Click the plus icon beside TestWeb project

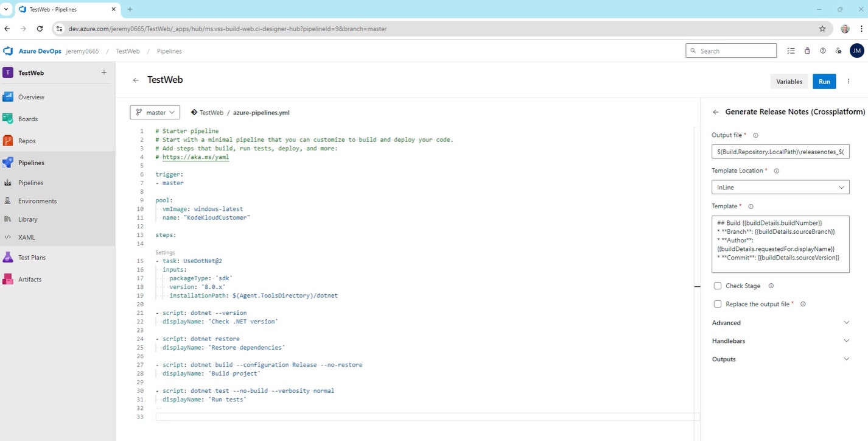point(103,72)
